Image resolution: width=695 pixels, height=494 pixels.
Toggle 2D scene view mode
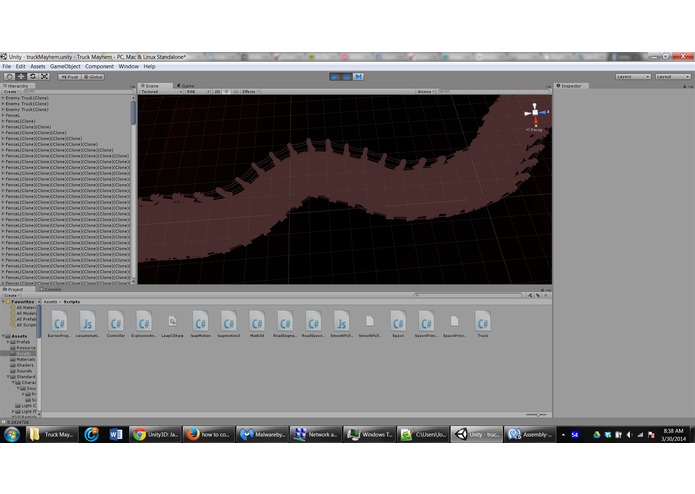(x=217, y=91)
